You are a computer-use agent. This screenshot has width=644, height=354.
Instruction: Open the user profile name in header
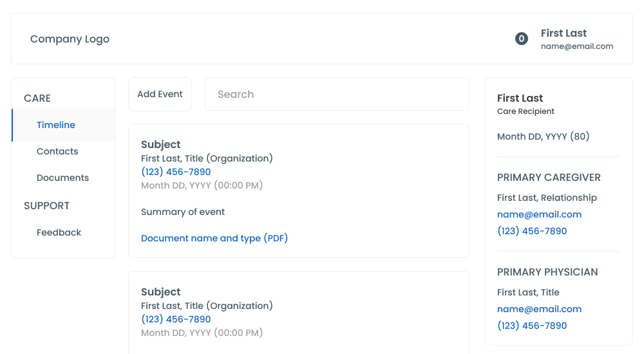pyautogui.click(x=563, y=33)
